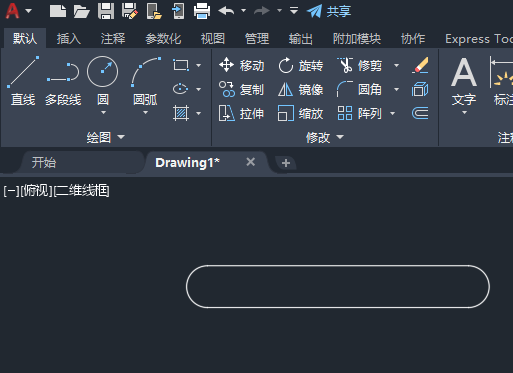Open the Express Tools ribbon tab
Image resolution: width=513 pixels, height=373 pixels.
click(479, 39)
